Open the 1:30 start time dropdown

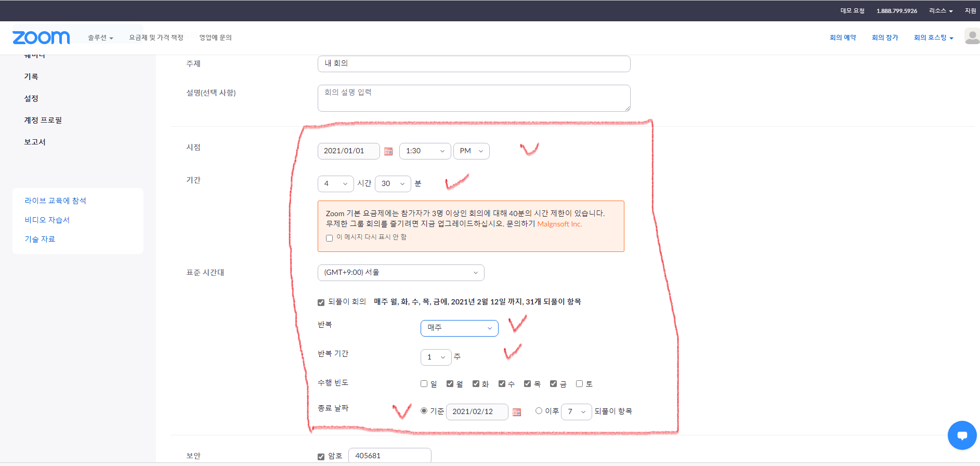coord(425,151)
